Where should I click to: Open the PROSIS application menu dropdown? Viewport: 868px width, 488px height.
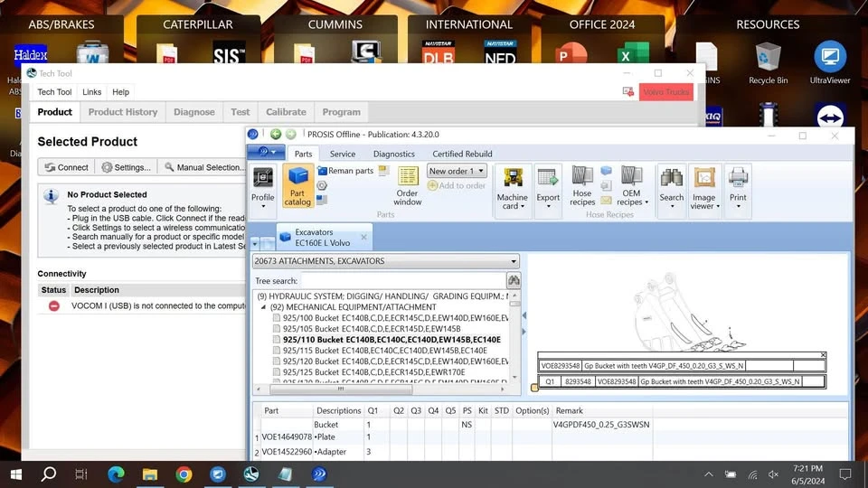[x=266, y=152]
